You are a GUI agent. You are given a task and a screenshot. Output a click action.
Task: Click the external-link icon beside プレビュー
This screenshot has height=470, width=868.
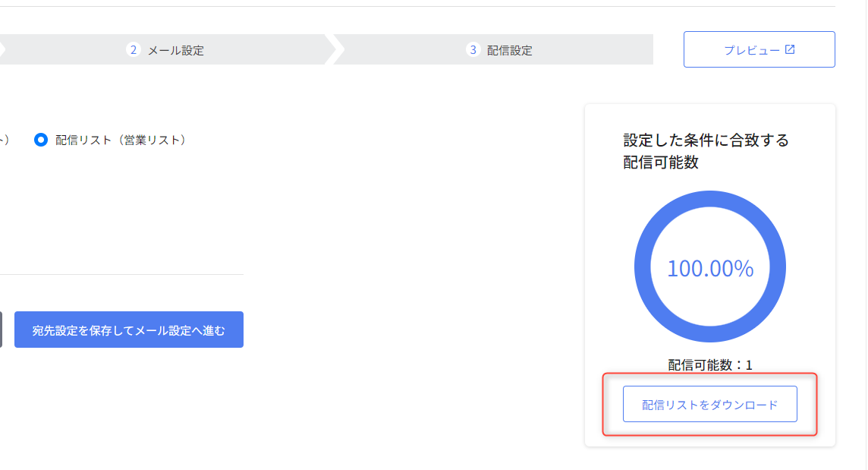790,49
